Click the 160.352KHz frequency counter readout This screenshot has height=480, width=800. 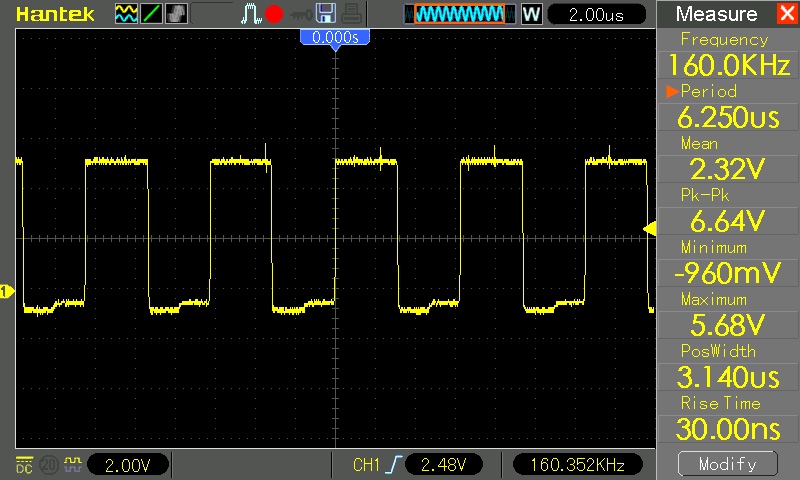[x=578, y=465]
